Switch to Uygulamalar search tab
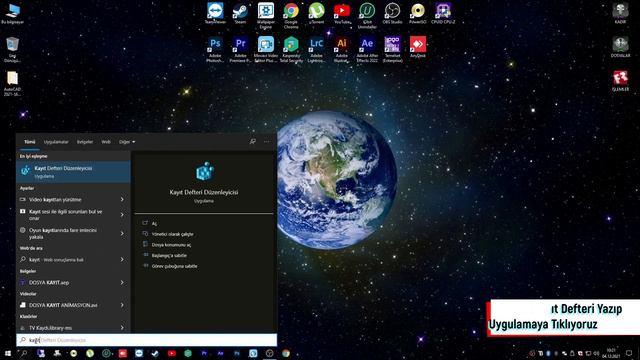 pyautogui.click(x=56, y=142)
